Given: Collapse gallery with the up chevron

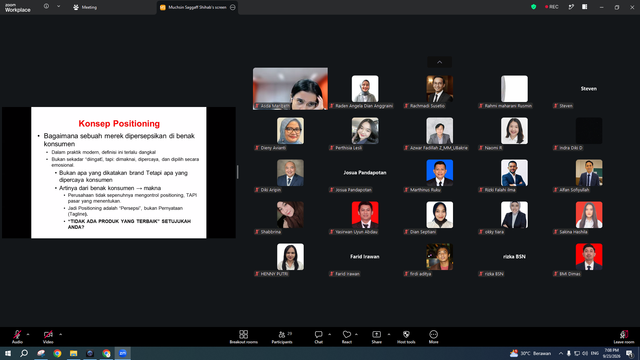Looking at the screenshot, I should [440, 62].
